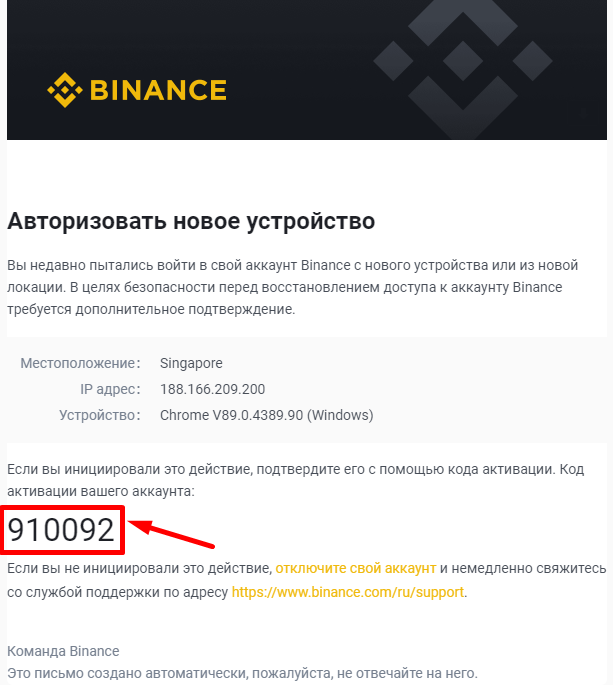Image resolution: width=613 pixels, height=688 pixels.
Task: Click the activation code 910092
Action: pyautogui.click(x=61, y=530)
